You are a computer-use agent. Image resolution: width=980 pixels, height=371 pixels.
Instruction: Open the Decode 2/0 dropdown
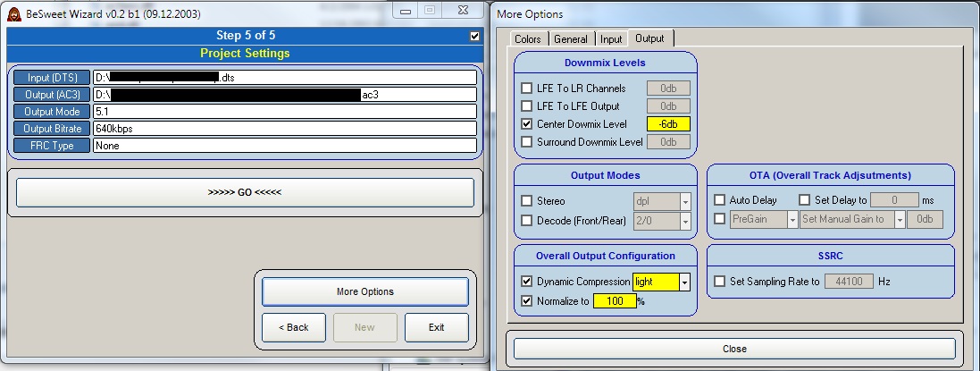[685, 221]
